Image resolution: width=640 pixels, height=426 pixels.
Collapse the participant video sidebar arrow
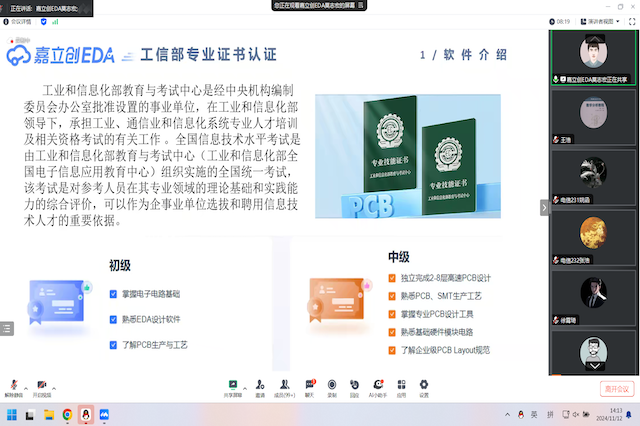point(545,207)
